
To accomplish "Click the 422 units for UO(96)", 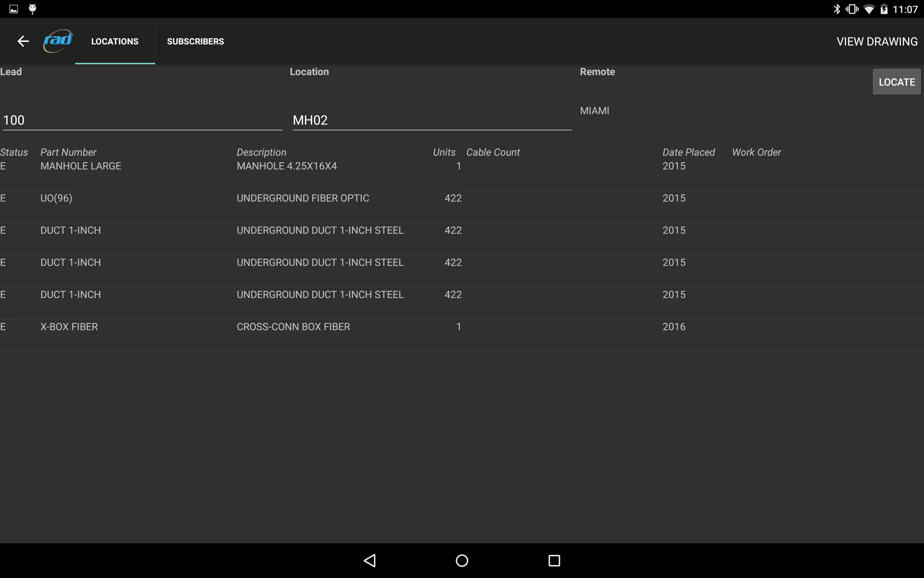I will 453,198.
